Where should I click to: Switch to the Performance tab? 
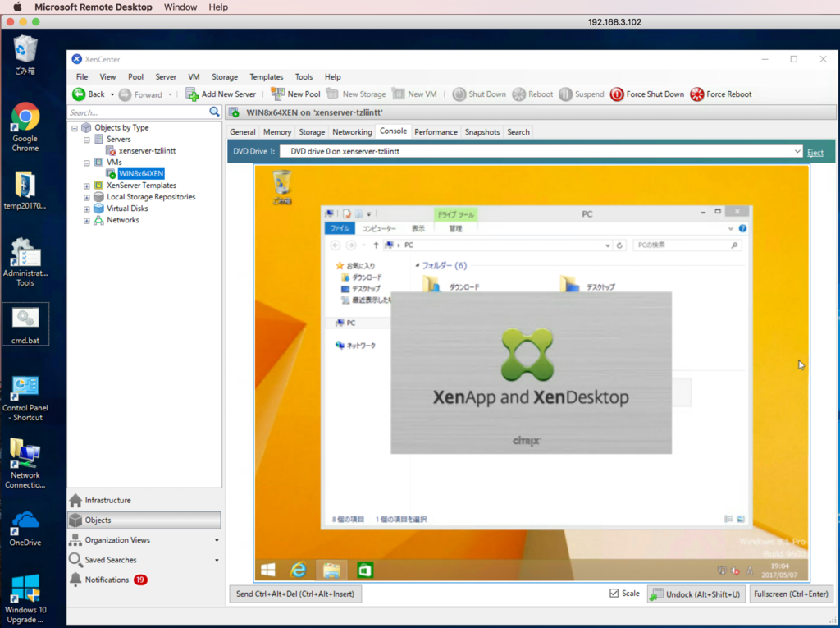436,132
